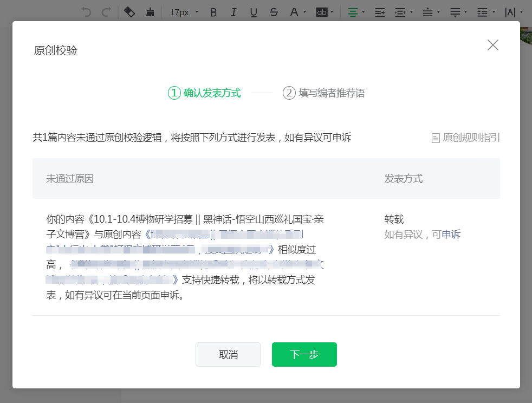Close the 原创校验 dialog

(492, 45)
